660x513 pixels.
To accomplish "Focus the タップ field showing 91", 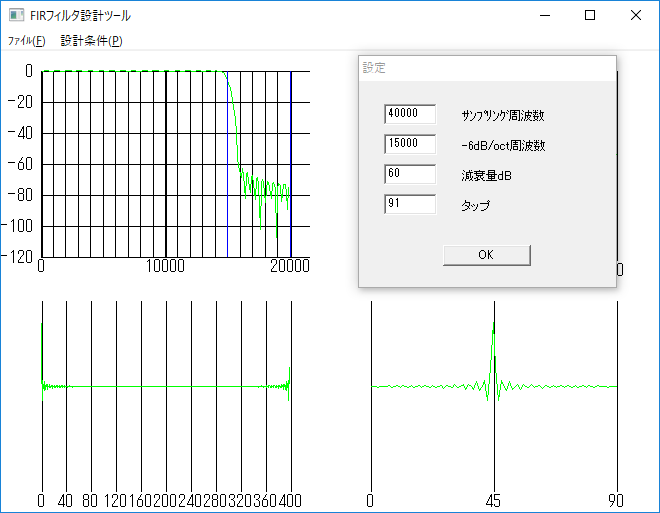I will point(410,204).
